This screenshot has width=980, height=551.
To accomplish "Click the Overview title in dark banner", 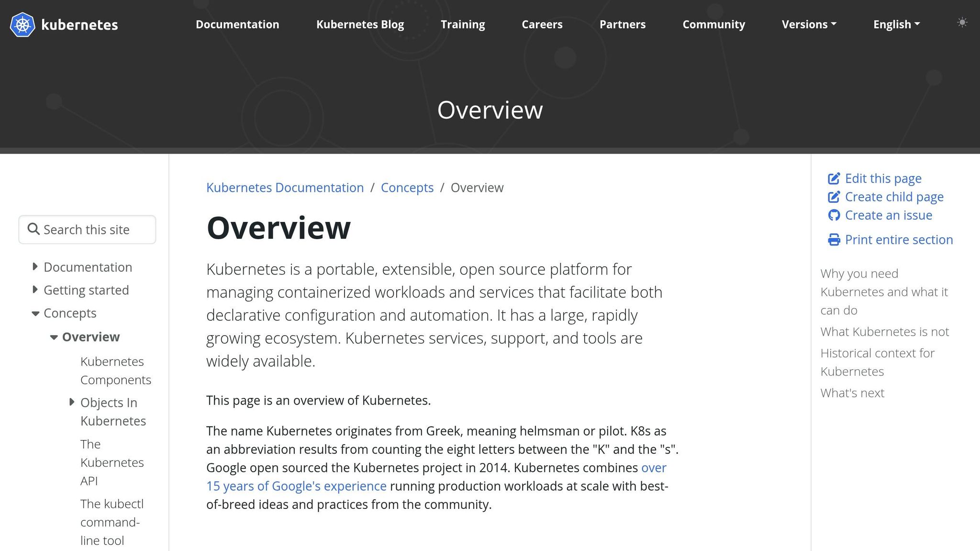I will coord(490,110).
